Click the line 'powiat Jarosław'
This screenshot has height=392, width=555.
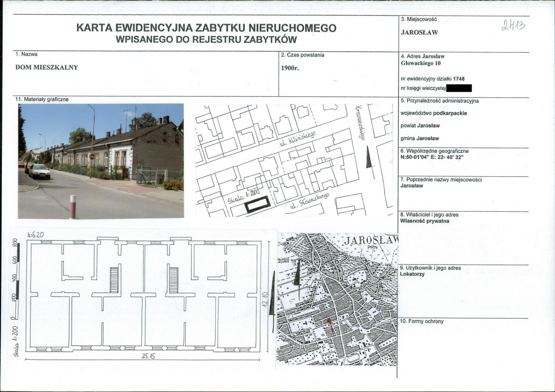(420, 125)
